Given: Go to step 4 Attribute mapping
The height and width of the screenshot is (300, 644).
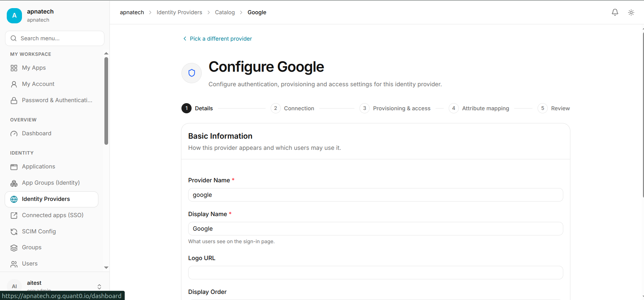Looking at the screenshot, I should [479, 108].
